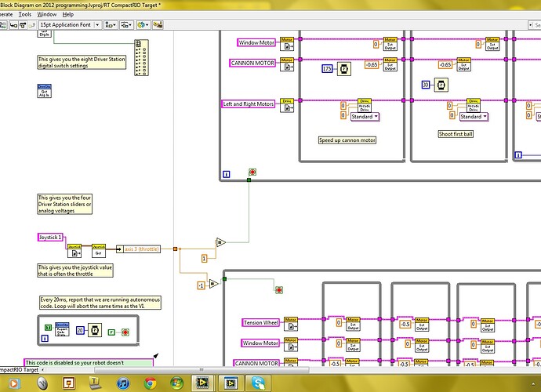The width and height of the screenshot is (541, 392).
Task: Click the horizontal scrollbar left arrow
Action: pos(43,370)
